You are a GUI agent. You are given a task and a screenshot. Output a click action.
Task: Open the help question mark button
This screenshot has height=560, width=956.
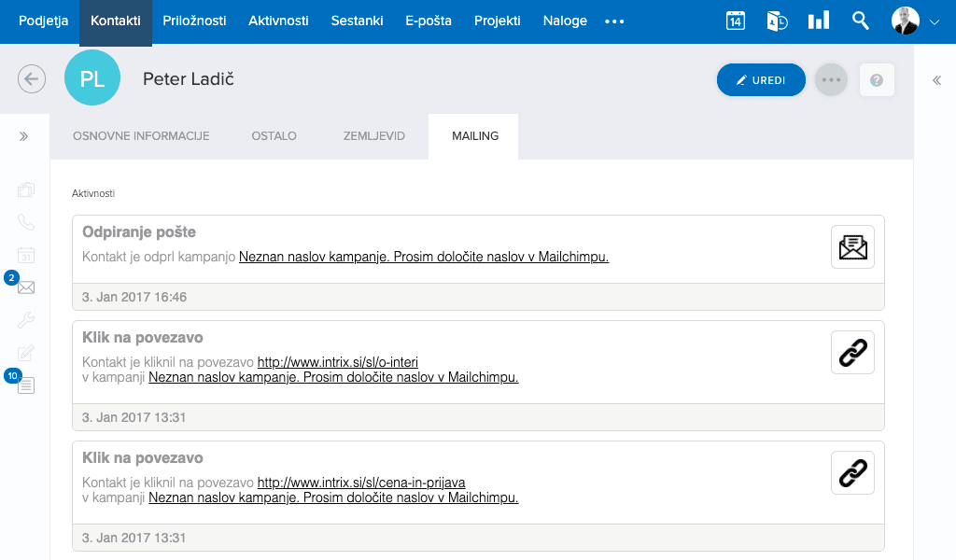(x=877, y=80)
